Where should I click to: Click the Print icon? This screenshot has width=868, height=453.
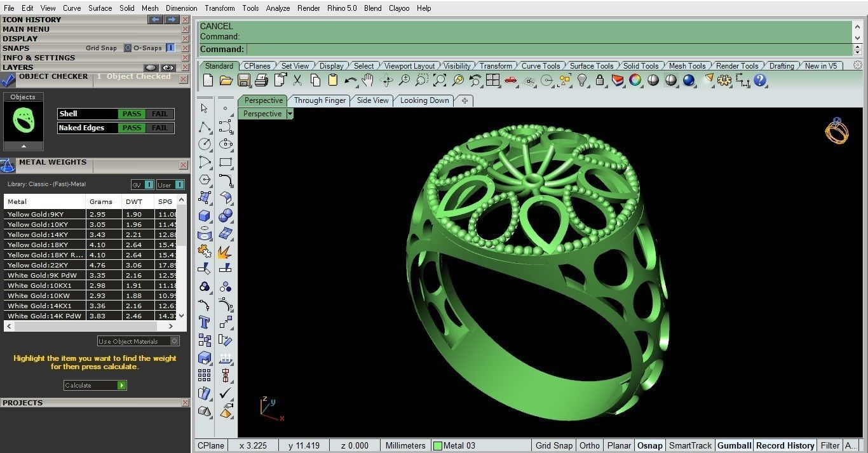click(261, 81)
